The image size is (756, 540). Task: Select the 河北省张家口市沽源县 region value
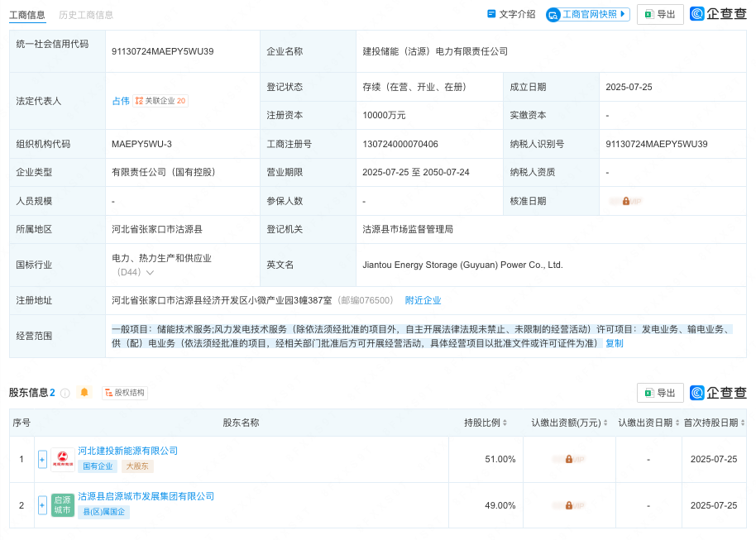pyautogui.click(x=156, y=229)
